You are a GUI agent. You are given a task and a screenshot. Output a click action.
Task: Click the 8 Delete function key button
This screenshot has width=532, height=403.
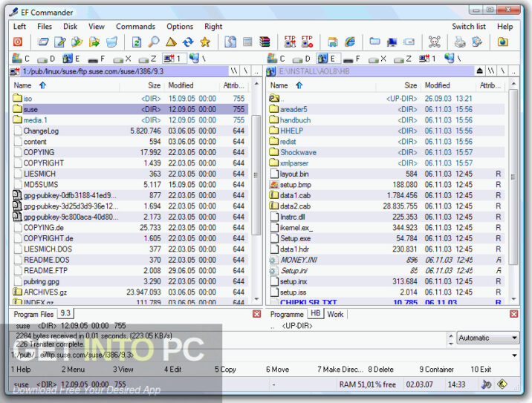[380, 369]
